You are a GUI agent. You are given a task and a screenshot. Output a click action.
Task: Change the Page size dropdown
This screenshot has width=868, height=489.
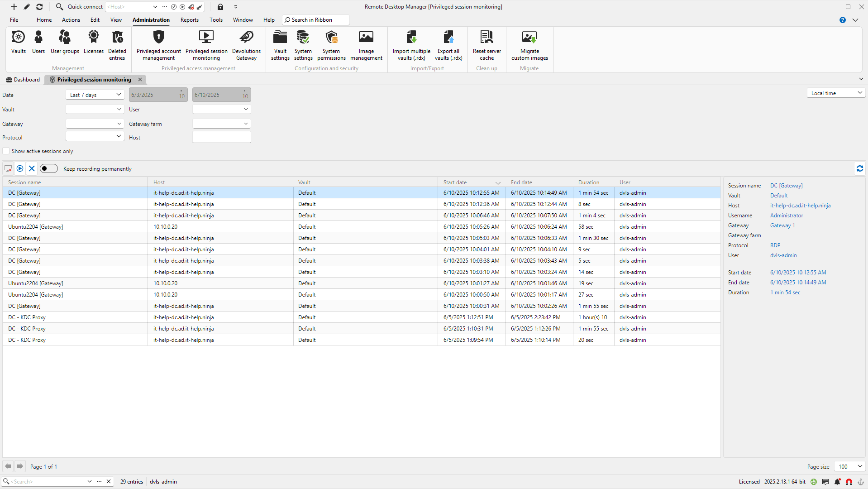pos(849,466)
